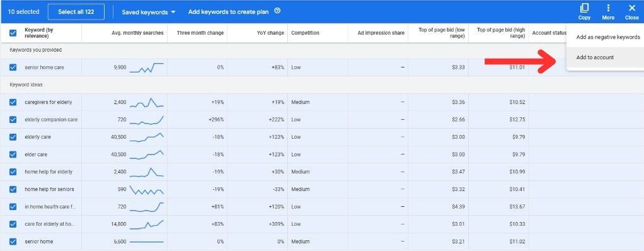Sort by YoY change column header

(x=271, y=33)
